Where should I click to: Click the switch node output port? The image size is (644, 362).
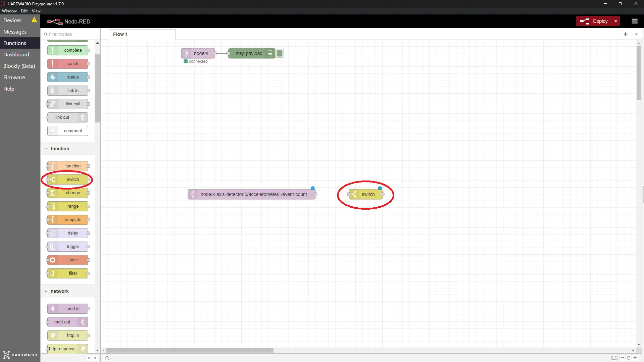383,194
